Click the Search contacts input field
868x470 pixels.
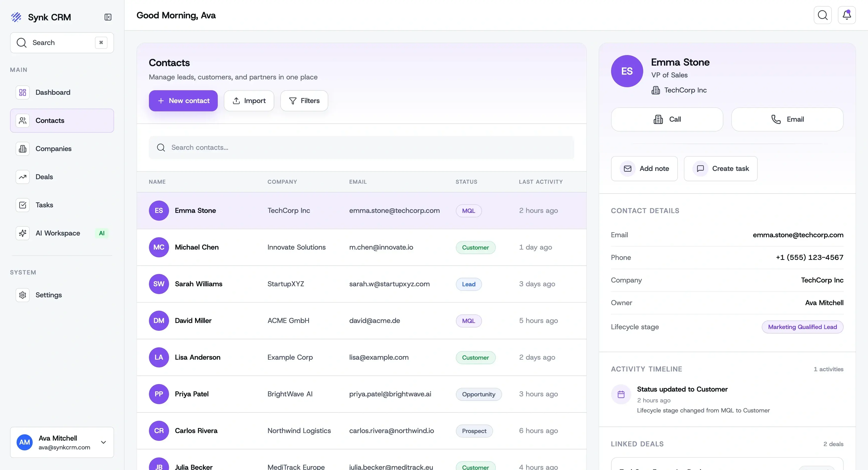[x=361, y=147]
